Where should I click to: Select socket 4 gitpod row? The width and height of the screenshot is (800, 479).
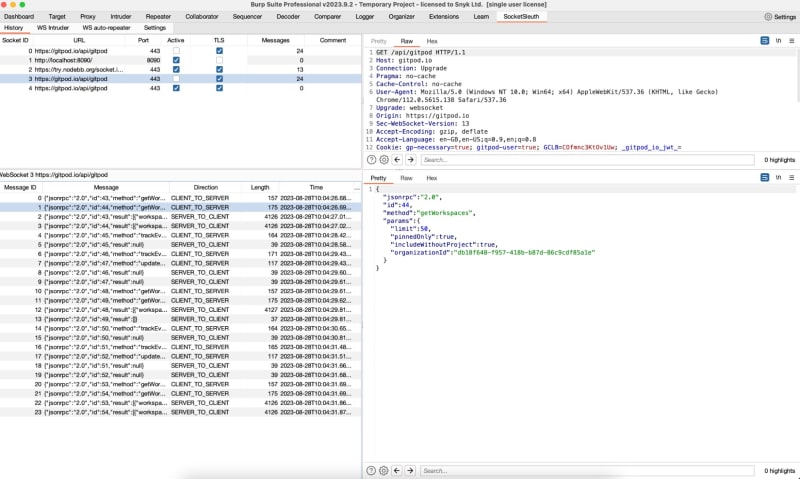[181, 88]
